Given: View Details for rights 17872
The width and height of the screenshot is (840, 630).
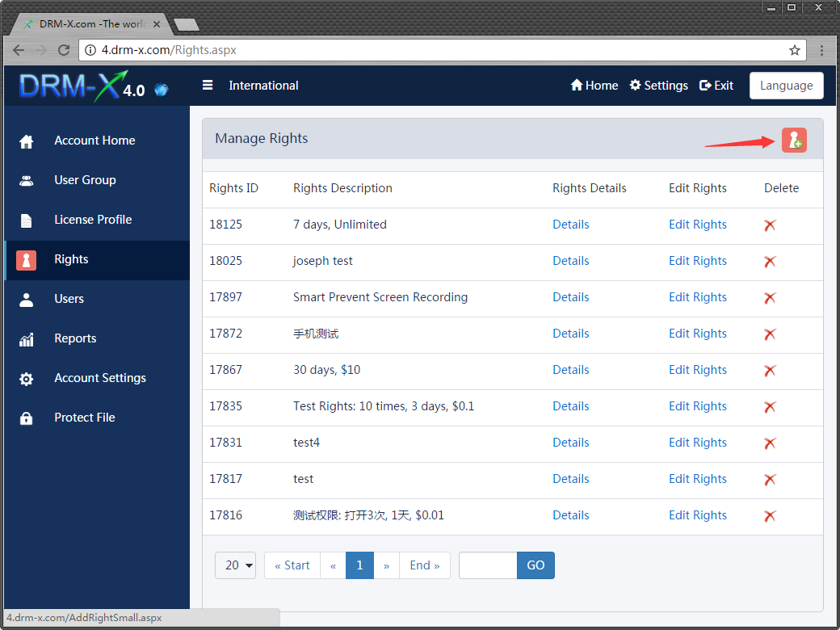Looking at the screenshot, I should pyautogui.click(x=570, y=334).
